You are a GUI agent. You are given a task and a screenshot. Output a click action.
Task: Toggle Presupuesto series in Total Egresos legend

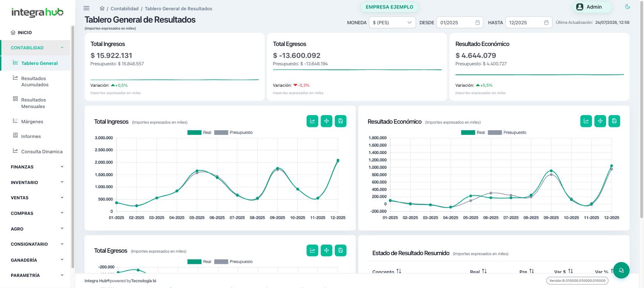click(x=233, y=262)
